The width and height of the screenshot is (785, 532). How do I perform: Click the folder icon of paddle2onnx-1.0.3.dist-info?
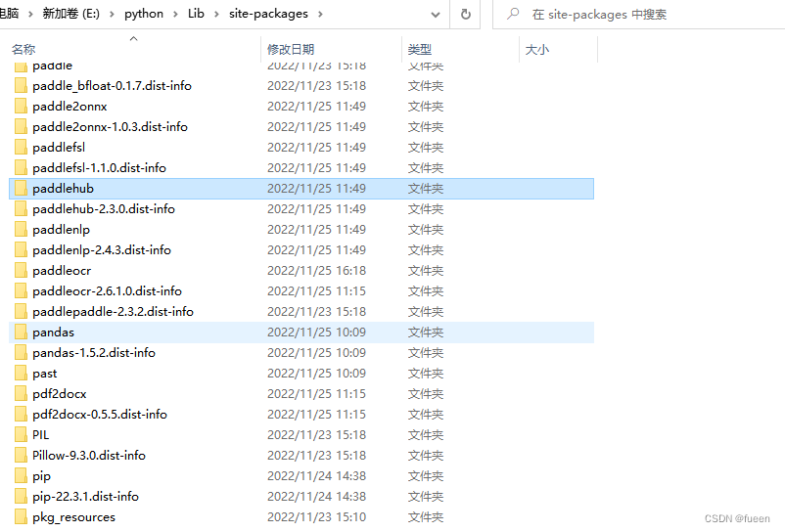point(21,126)
